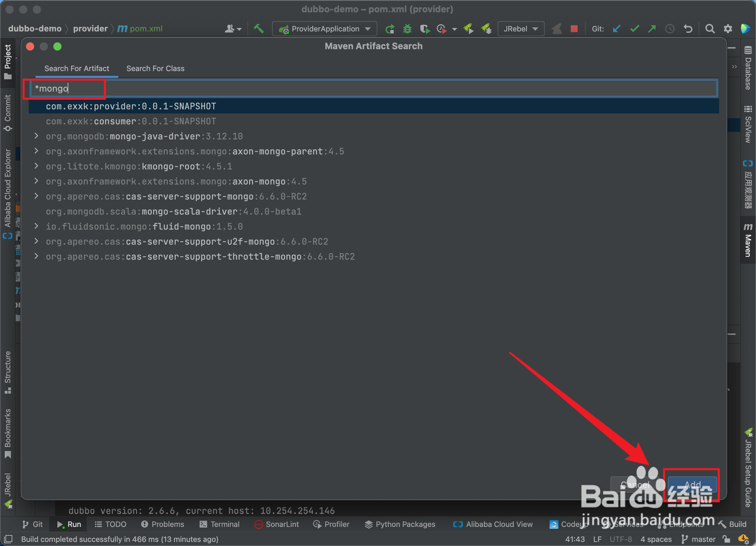This screenshot has height=546, width=756.
Task: Click the Git update project arrow icon
Action: (x=617, y=29)
